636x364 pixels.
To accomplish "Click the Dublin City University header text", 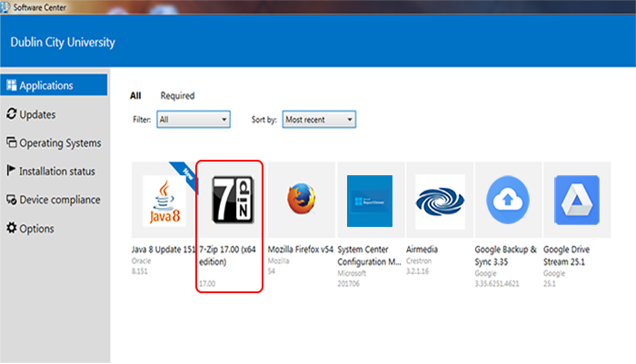I will tap(63, 42).
